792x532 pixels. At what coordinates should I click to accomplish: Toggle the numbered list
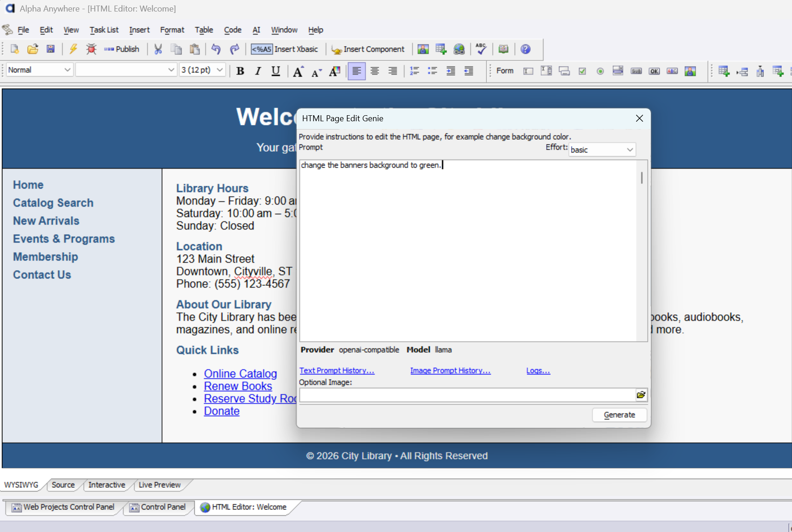coord(414,71)
